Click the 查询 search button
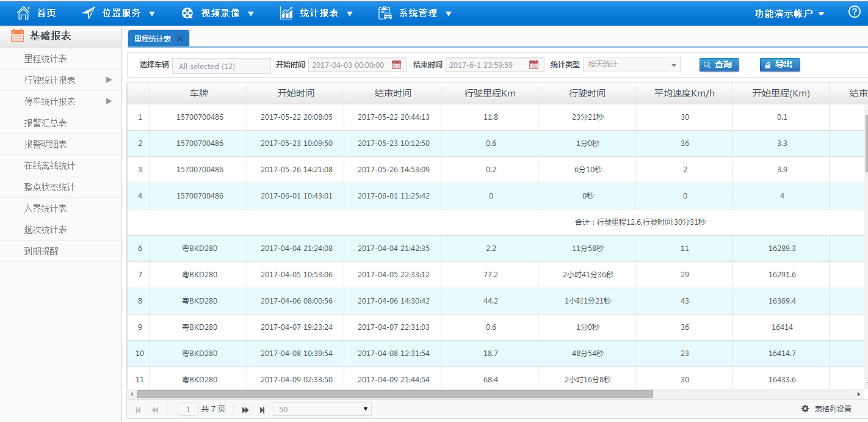 point(718,65)
